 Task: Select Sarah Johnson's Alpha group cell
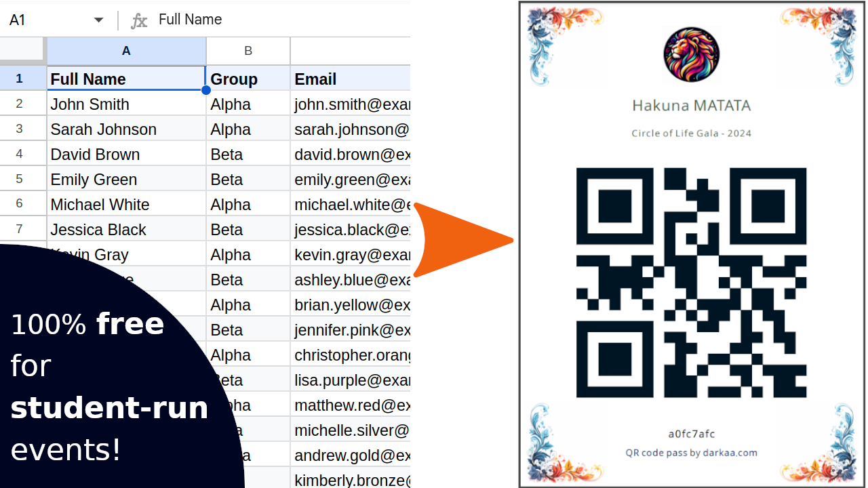[x=248, y=128]
